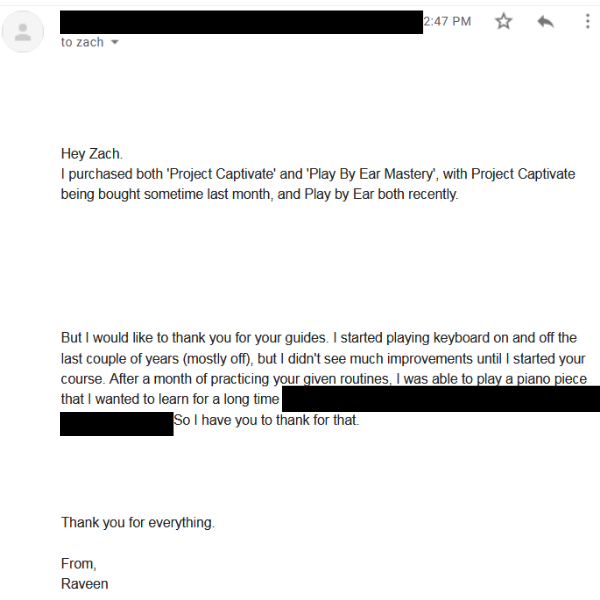Click the Reply arrow icon

pyautogui.click(x=545, y=21)
